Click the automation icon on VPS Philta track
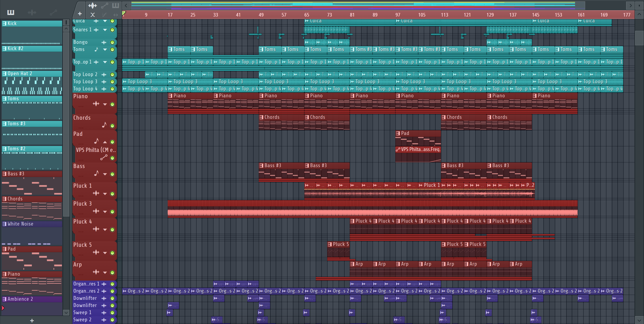 [x=104, y=157]
